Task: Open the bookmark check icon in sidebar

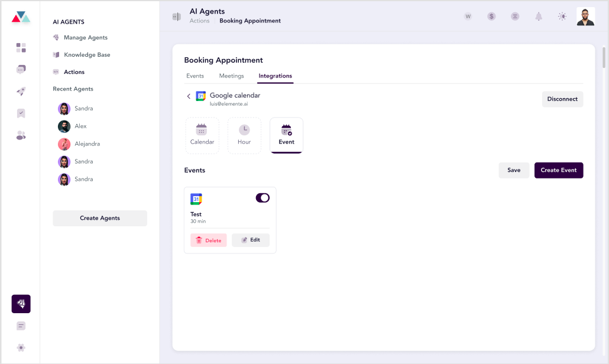Action: tap(21, 113)
